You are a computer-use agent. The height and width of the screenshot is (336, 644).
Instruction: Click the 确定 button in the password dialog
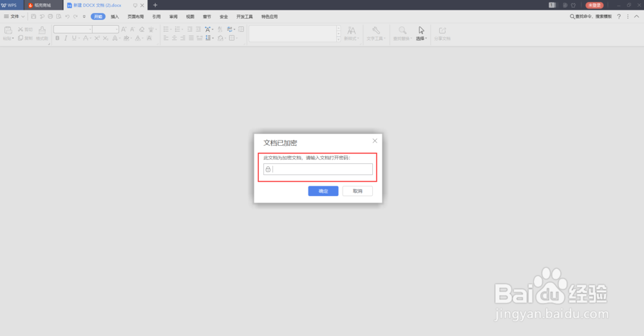(323, 191)
